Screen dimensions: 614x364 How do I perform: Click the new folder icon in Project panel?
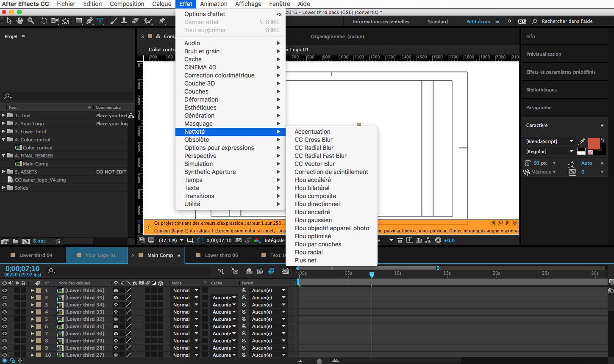[x=16, y=241]
